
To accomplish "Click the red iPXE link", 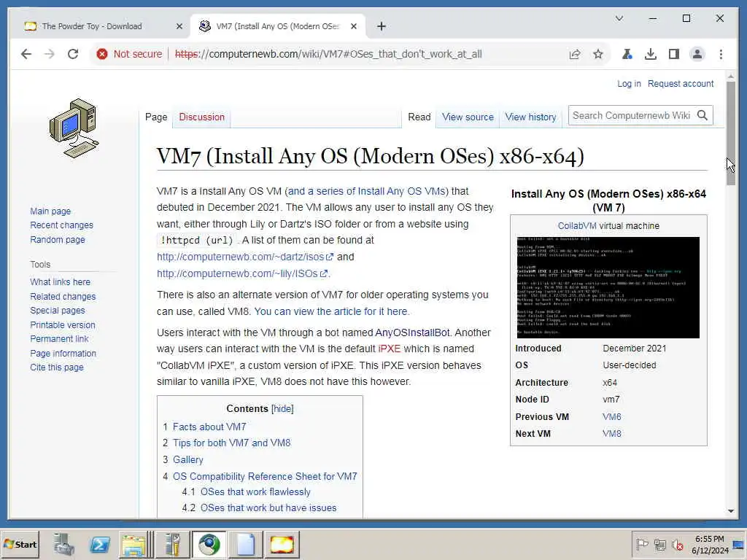I will click(390, 349).
